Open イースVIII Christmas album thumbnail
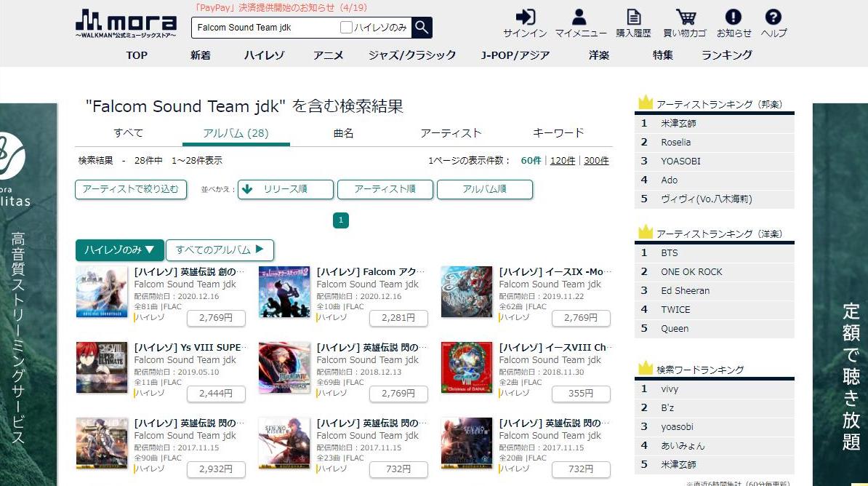This screenshot has width=868, height=486. (467, 367)
